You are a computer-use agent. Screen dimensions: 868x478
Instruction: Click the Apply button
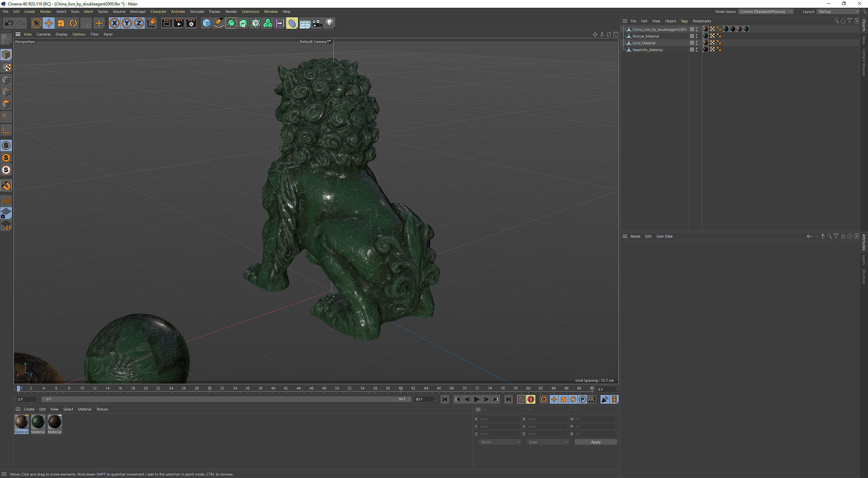tap(595, 442)
